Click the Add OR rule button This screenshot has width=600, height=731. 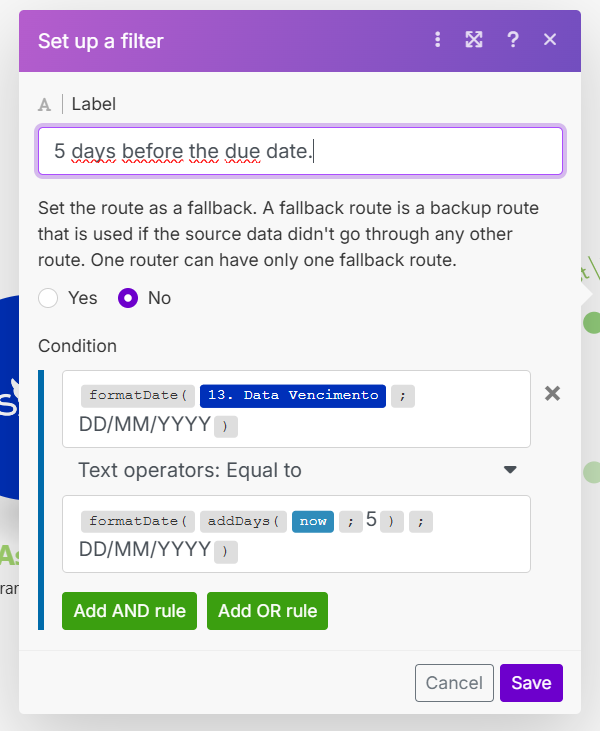coord(267,611)
